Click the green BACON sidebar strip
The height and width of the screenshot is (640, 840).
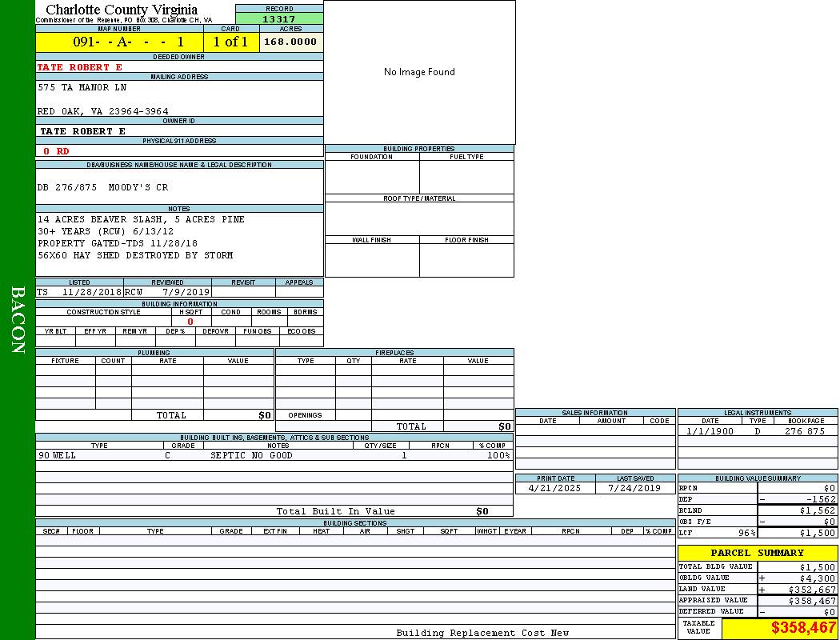[18, 320]
